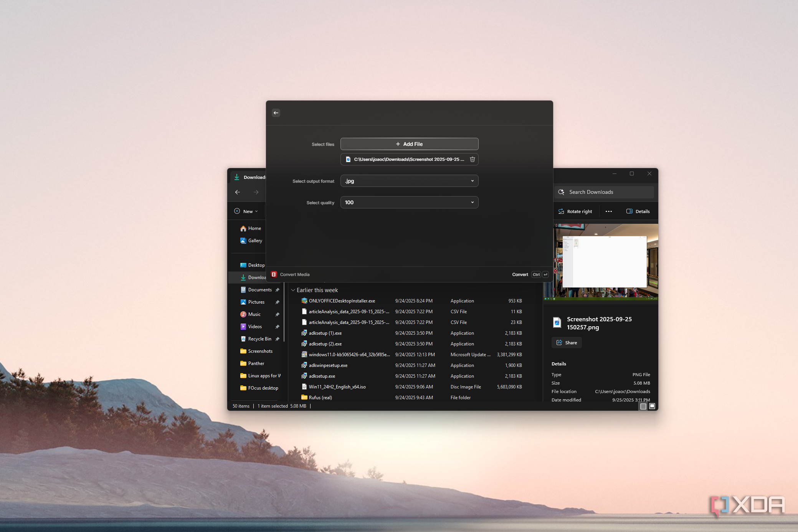Remove selected file with trash icon

(x=472, y=159)
